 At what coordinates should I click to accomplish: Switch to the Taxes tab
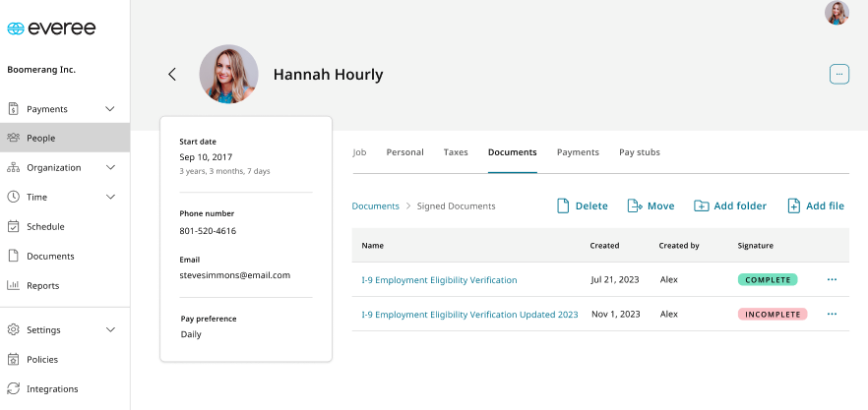point(456,152)
